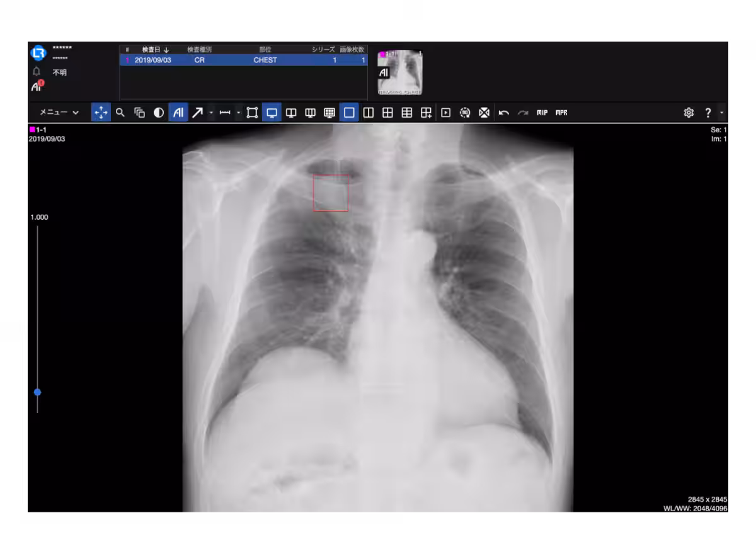Select the arrow annotation tool
The height and width of the screenshot is (554, 756).
click(x=197, y=113)
